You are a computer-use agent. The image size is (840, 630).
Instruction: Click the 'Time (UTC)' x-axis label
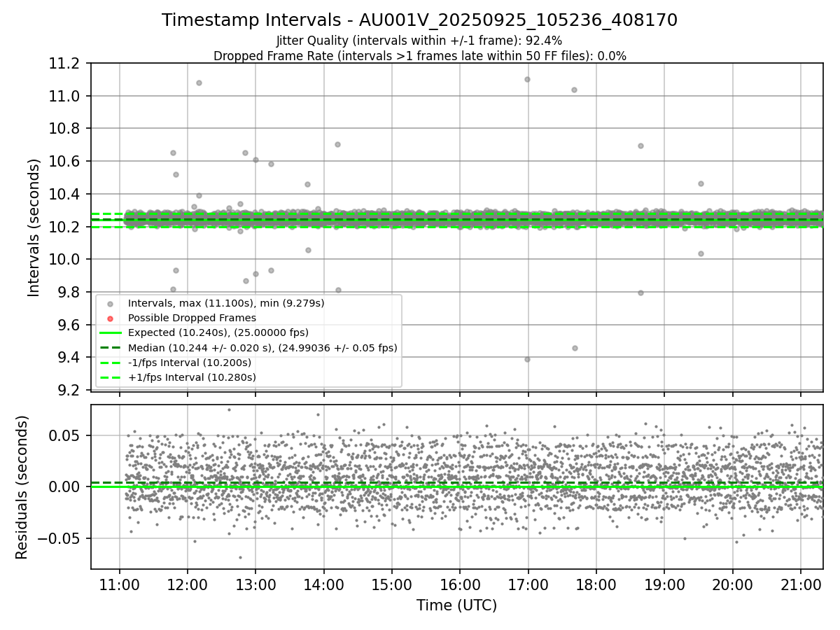point(456,605)
